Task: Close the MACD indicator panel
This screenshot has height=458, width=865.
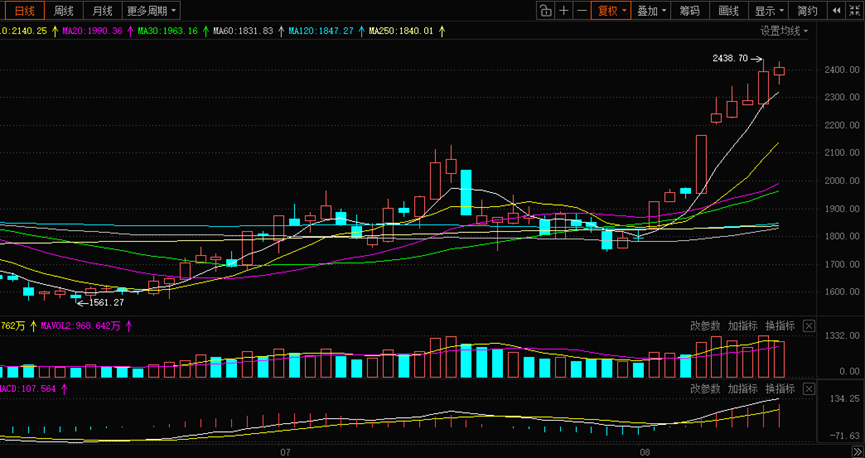Action: [x=808, y=389]
